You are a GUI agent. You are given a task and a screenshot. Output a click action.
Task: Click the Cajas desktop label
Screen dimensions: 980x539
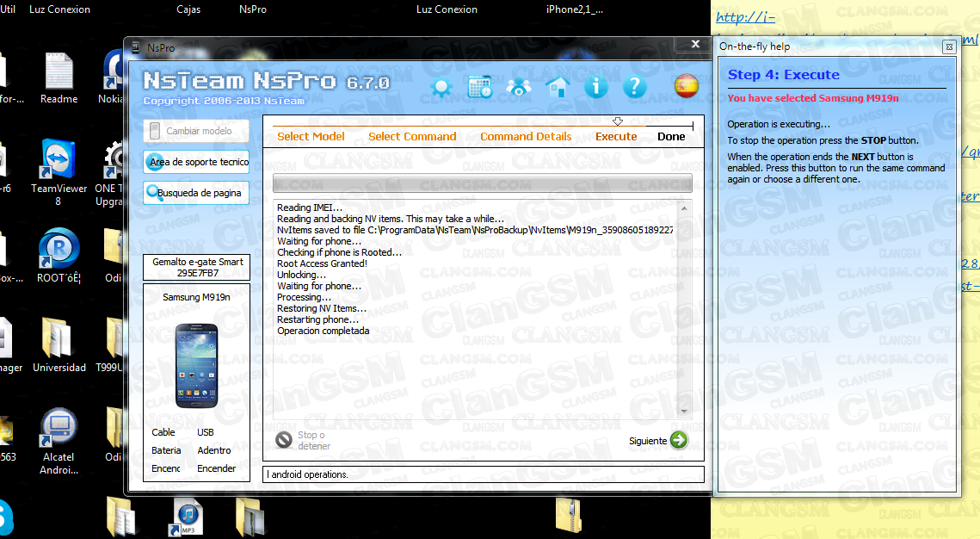pos(188,9)
